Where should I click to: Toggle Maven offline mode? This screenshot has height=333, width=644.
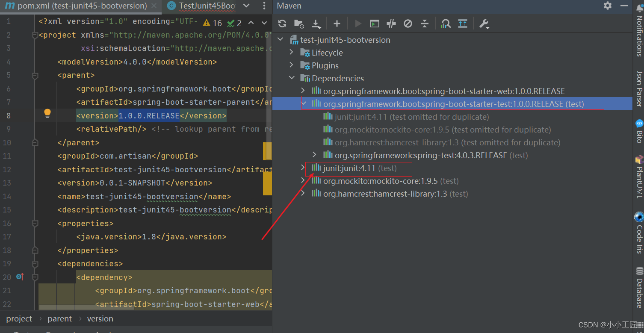(x=391, y=24)
